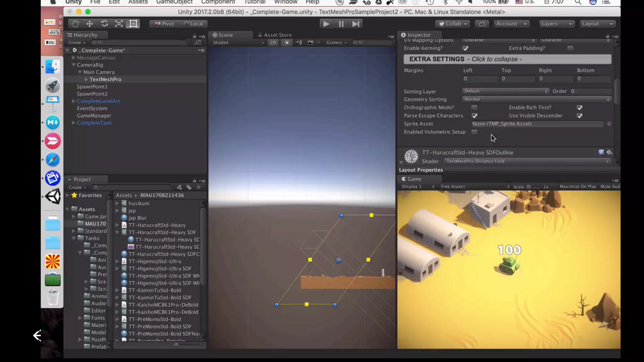Open the cloud services icon

[x=482, y=24]
